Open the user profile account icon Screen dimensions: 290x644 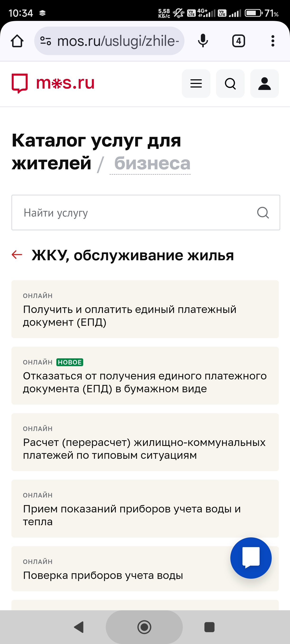[x=265, y=84]
